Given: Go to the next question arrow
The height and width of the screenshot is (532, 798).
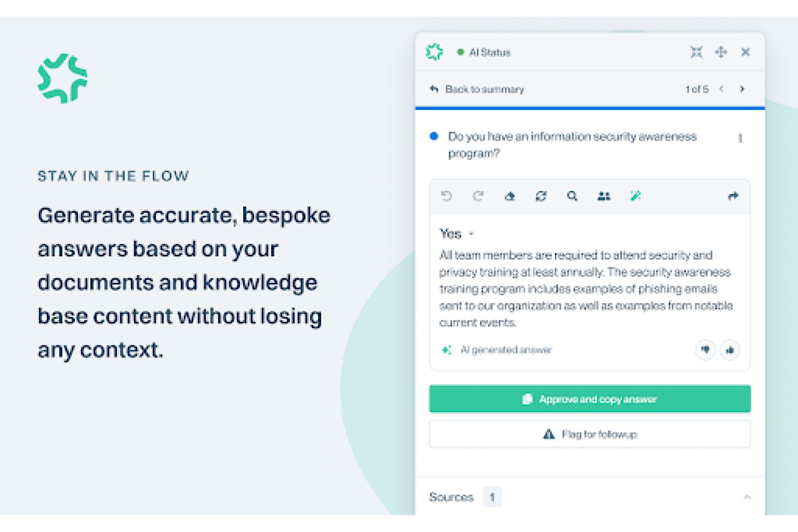Looking at the screenshot, I should pos(742,89).
